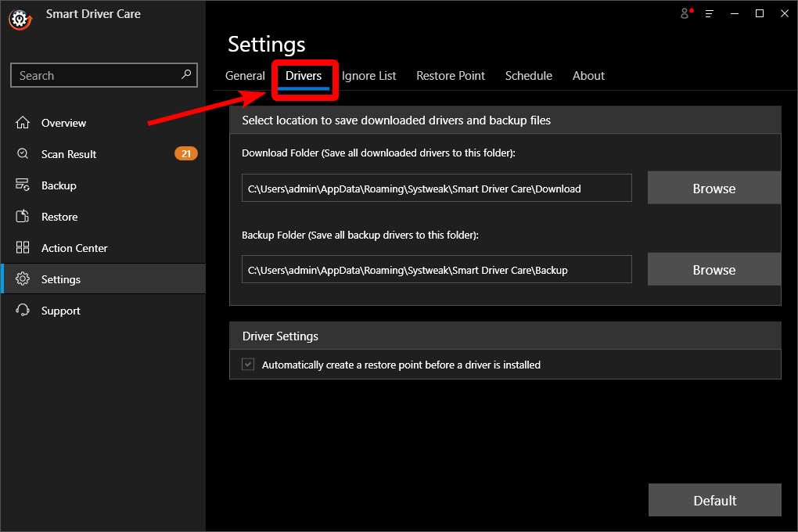Browse for the Backup Folder location
798x532 pixels.
[x=714, y=269]
